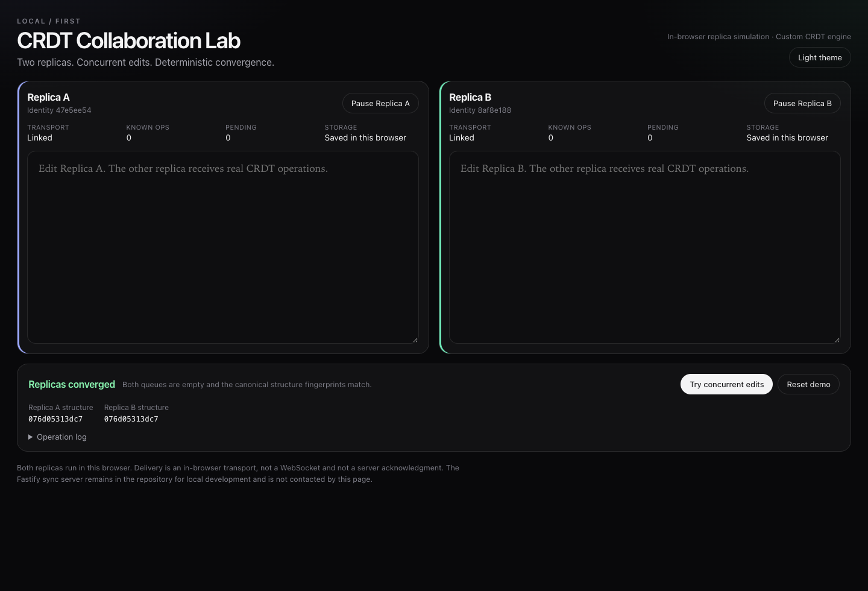868x591 pixels.
Task: Click the Replicas converged status
Action: click(72, 384)
